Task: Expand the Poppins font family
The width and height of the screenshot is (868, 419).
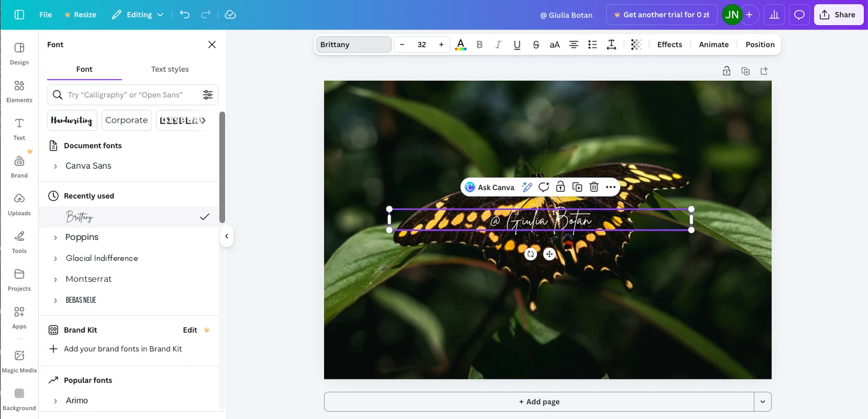Action: pos(55,237)
